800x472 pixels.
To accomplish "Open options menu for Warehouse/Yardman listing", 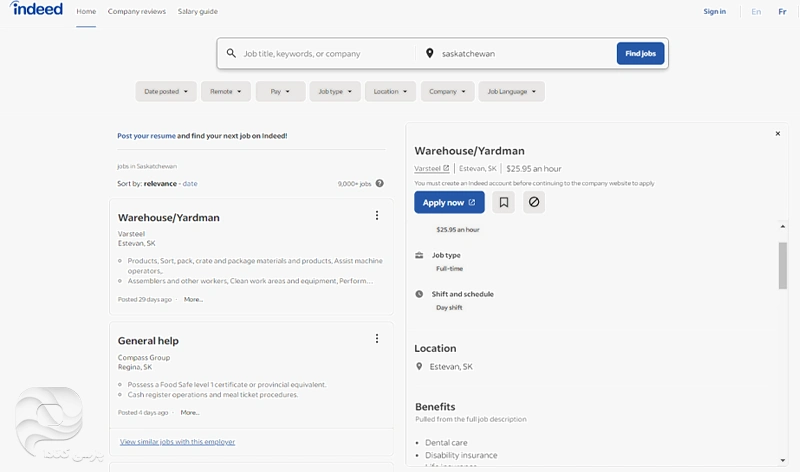I will [x=377, y=216].
